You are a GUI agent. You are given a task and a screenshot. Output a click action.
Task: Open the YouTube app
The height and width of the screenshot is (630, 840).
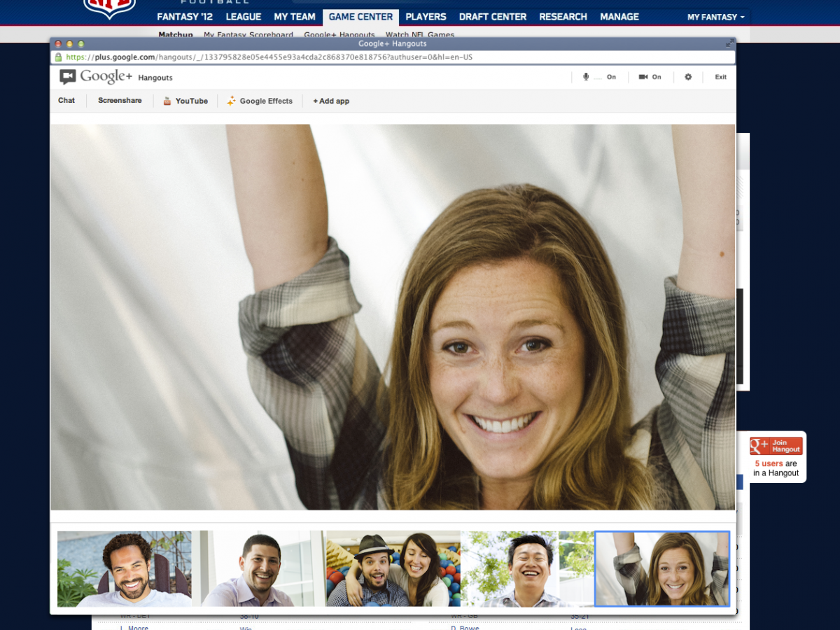[x=185, y=101]
